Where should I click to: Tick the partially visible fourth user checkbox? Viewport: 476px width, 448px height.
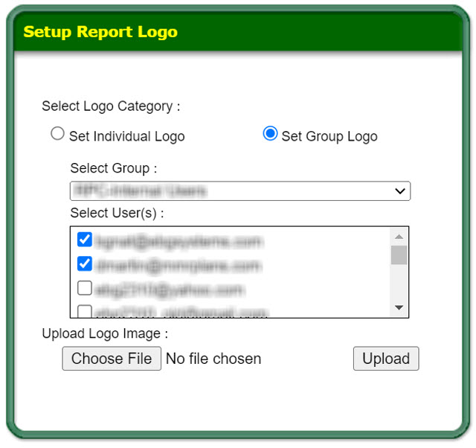tap(84, 311)
